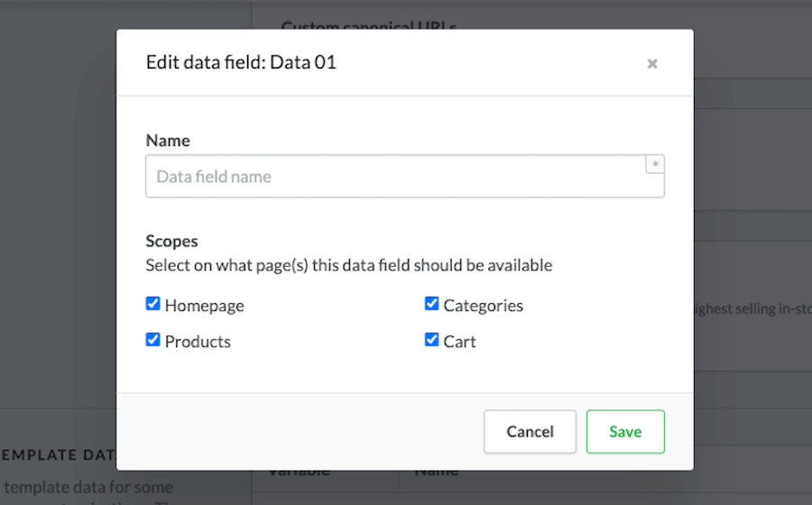
Task: Click the Homepage label text
Action: click(204, 306)
